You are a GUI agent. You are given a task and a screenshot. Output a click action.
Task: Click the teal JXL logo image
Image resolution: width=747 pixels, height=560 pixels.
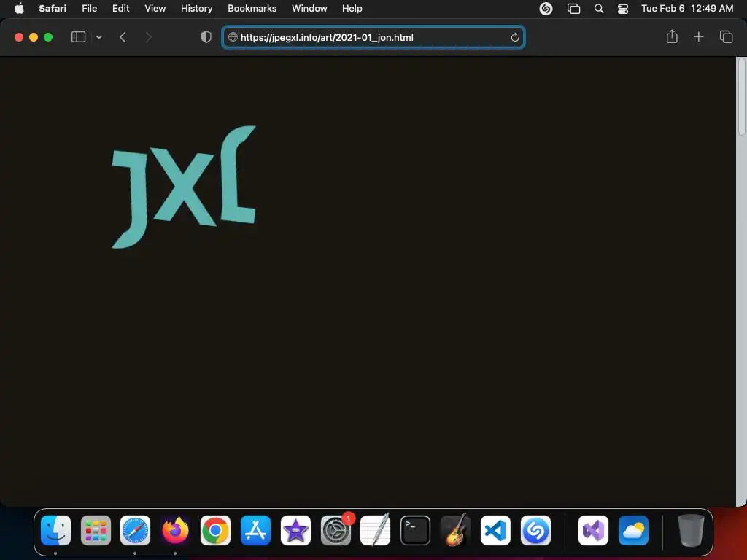(184, 187)
